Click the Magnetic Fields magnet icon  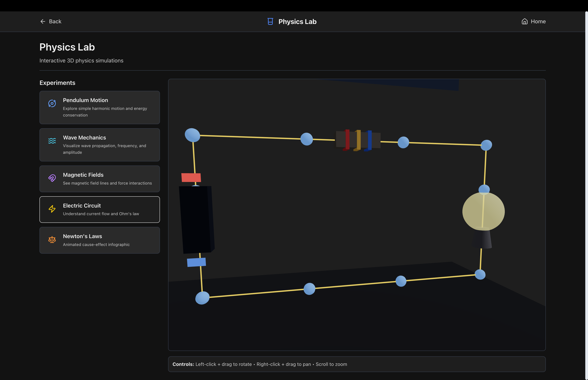[x=52, y=178]
